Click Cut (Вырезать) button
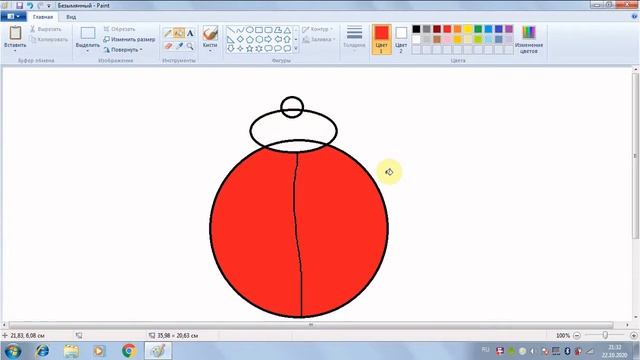640x360 pixels. [46, 29]
